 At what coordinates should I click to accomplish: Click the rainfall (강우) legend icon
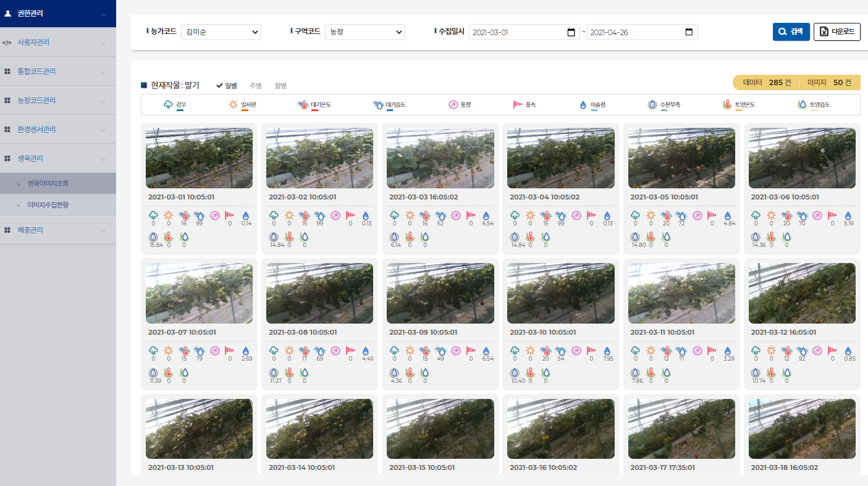[x=168, y=104]
